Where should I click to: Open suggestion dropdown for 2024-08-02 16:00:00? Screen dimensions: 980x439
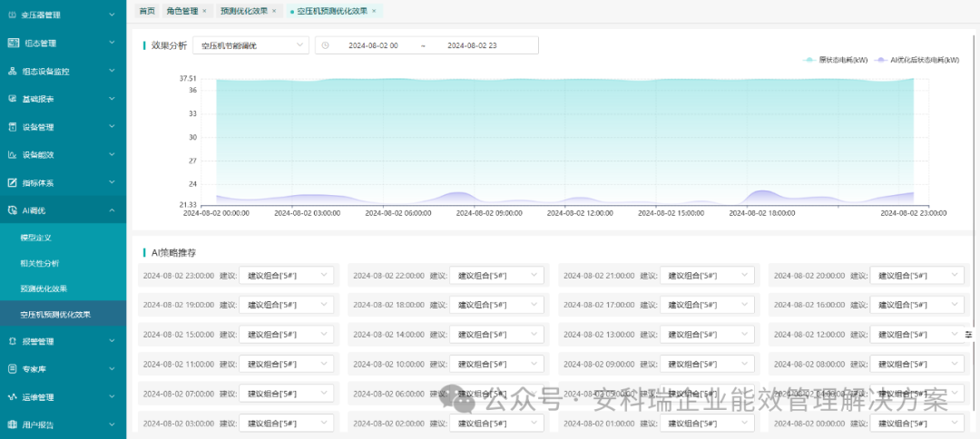tap(916, 304)
